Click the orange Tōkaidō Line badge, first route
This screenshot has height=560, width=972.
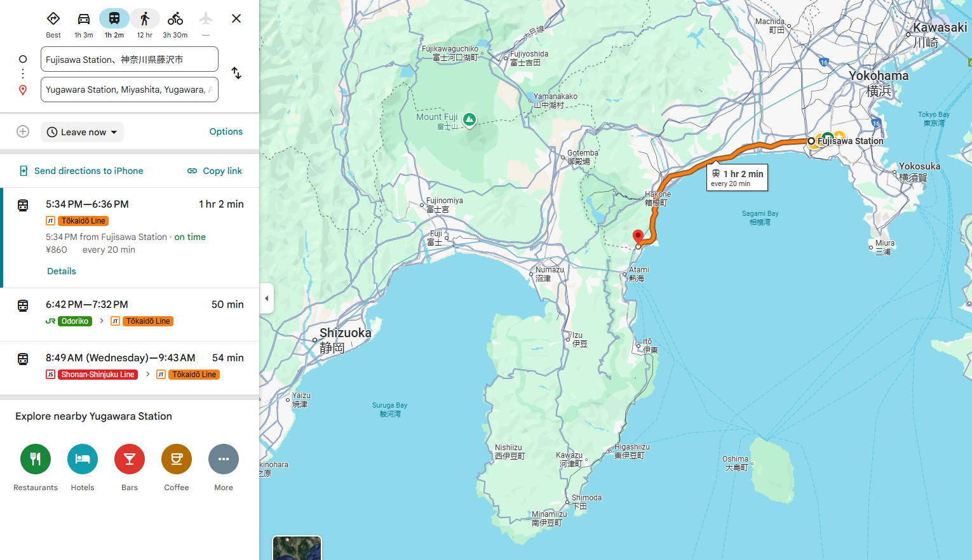83,221
